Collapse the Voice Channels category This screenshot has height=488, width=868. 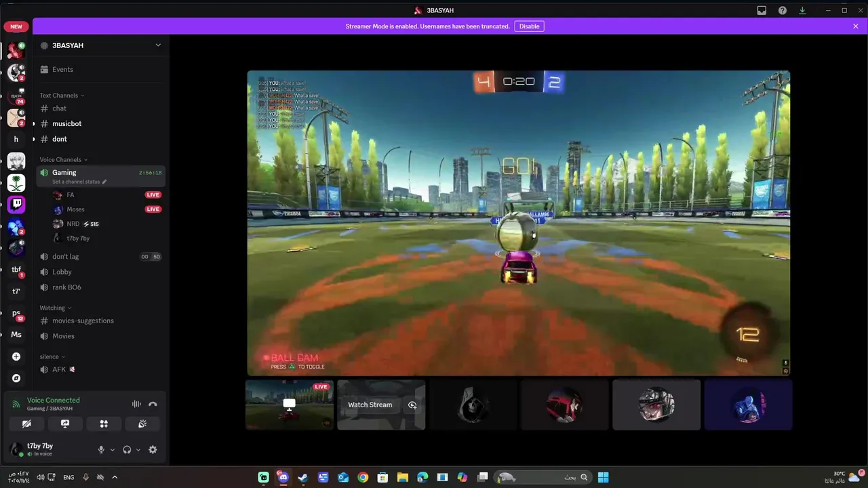(x=64, y=160)
